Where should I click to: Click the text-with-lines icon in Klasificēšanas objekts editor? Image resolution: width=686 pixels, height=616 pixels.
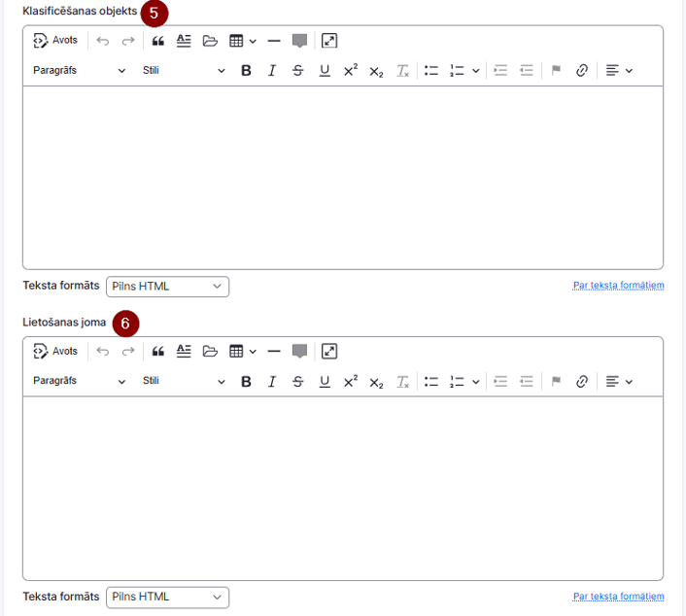tap(184, 41)
